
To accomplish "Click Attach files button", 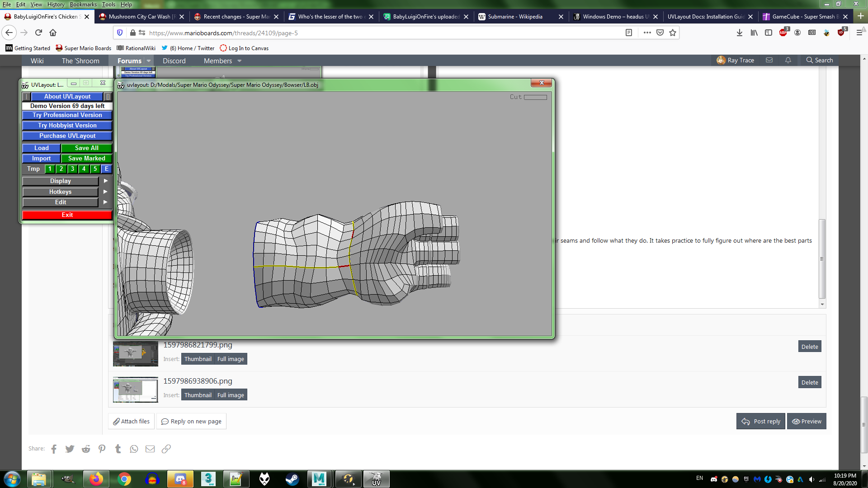I will click(x=132, y=421).
